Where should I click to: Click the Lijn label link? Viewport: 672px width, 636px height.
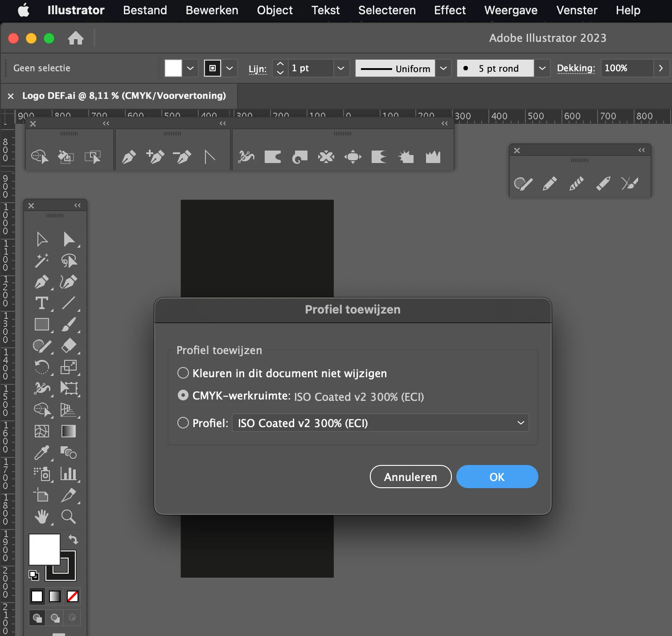[x=258, y=69]
